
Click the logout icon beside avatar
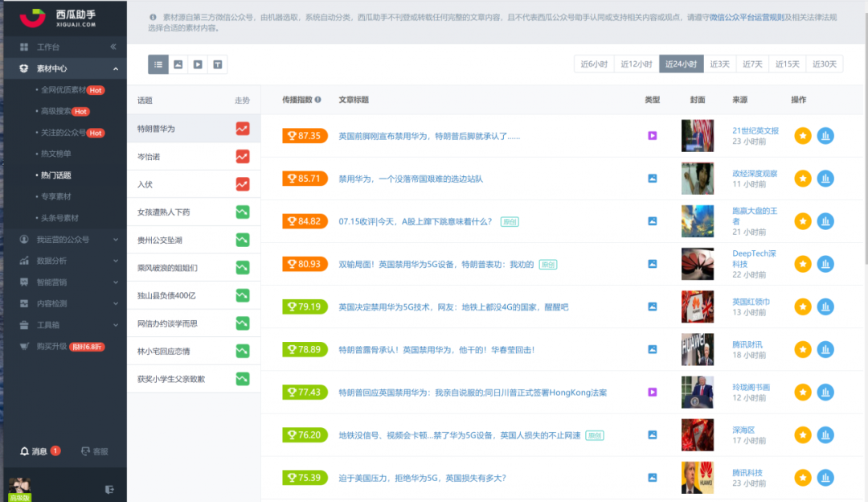tap(109, 489)
